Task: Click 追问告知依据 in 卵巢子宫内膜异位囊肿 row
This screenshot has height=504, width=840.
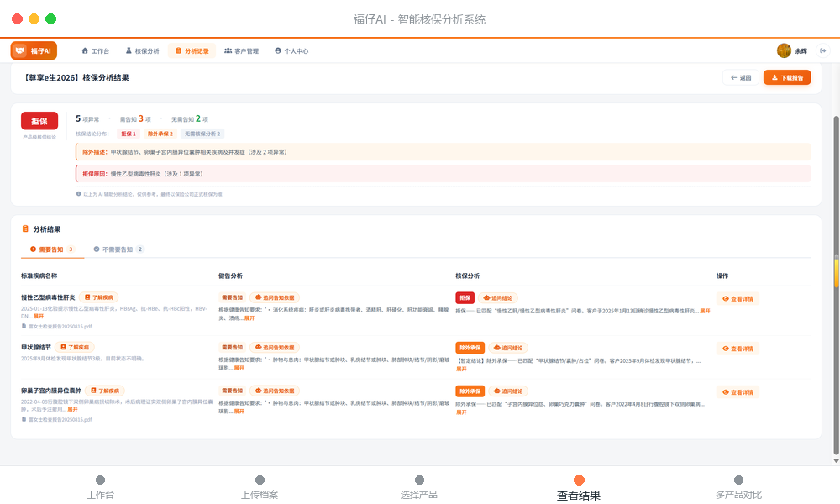Action: pyautogui.click(x=275, y=391)
